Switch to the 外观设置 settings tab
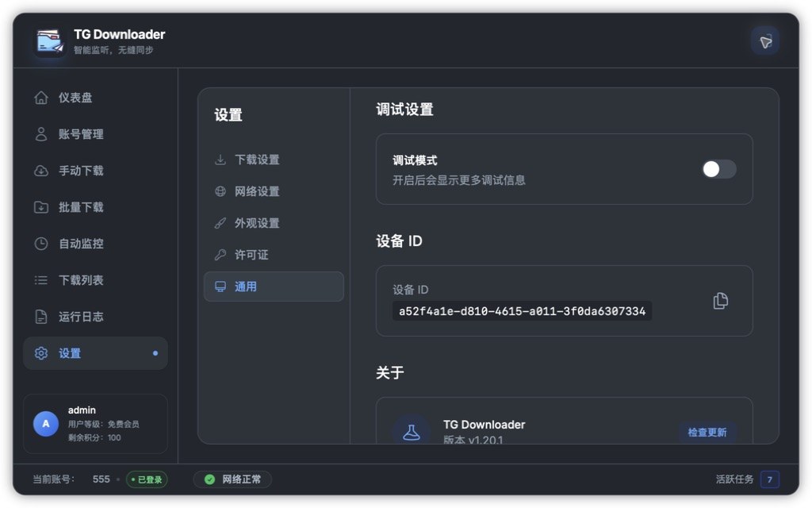This screenshot has height=508, width=812. pyautogui.click(x=274, y=223)
